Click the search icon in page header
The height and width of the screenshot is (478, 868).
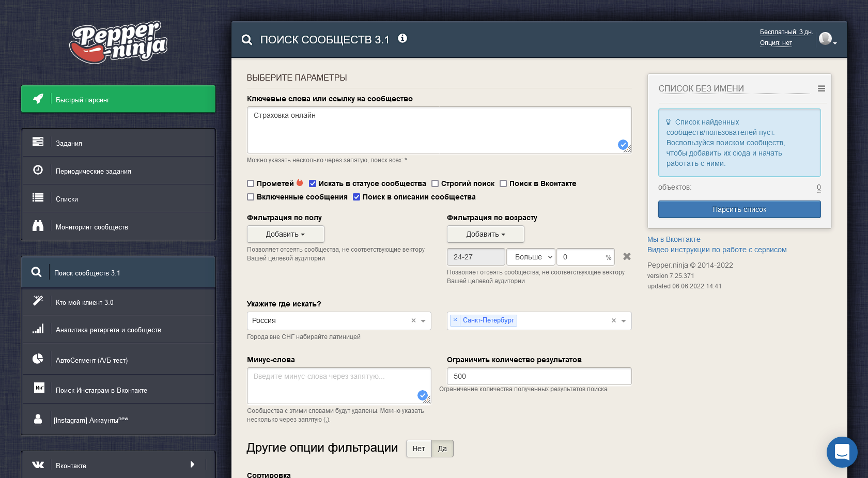[x=247, y=40]
